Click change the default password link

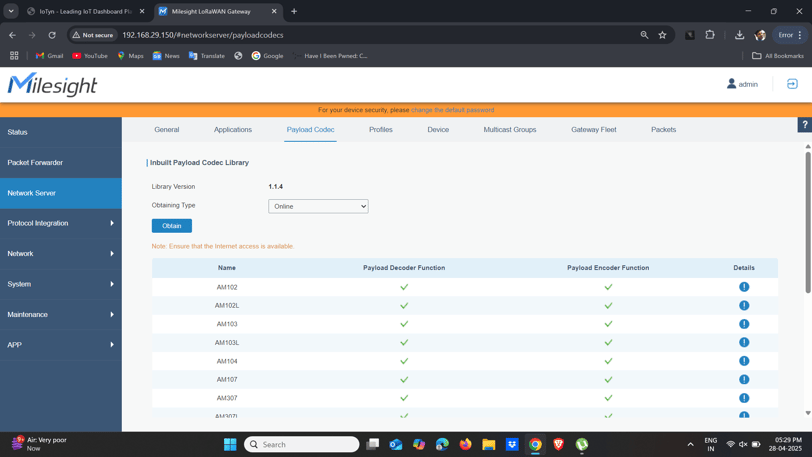pyautogui.click(x=453, y=110)
